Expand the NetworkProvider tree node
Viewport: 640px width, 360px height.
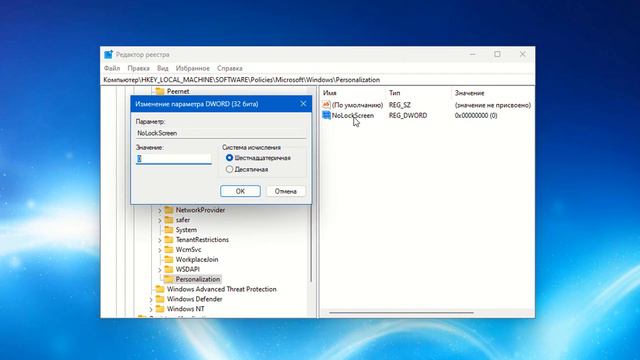(x=160, y=210)
